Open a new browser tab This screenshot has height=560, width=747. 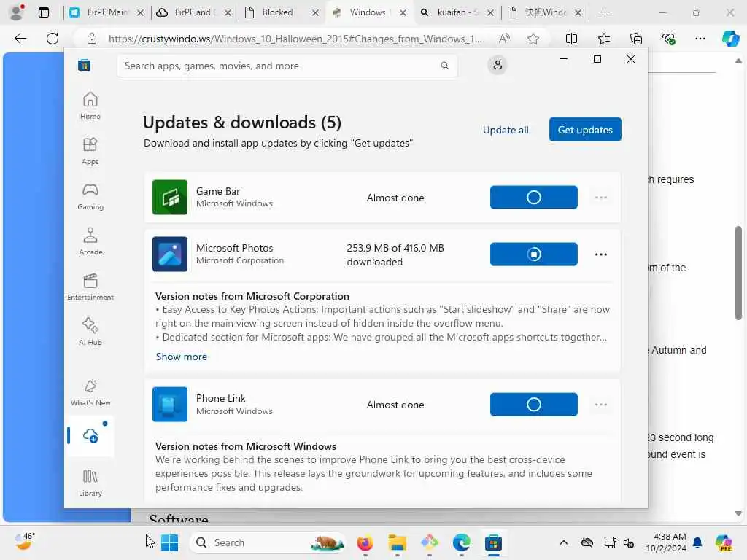[605, 12]
